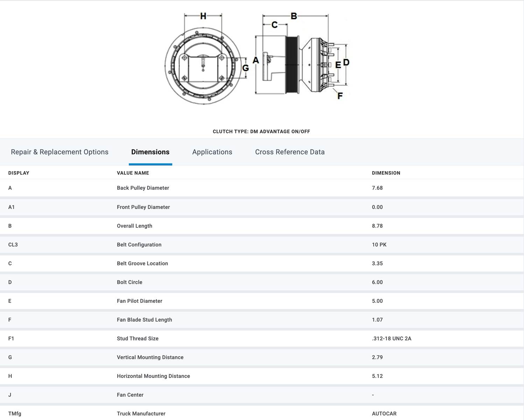Click the display code E in Fan Pilot row
Image resolution: width=524 pixels, height=420 pixels.
[10, 301]
